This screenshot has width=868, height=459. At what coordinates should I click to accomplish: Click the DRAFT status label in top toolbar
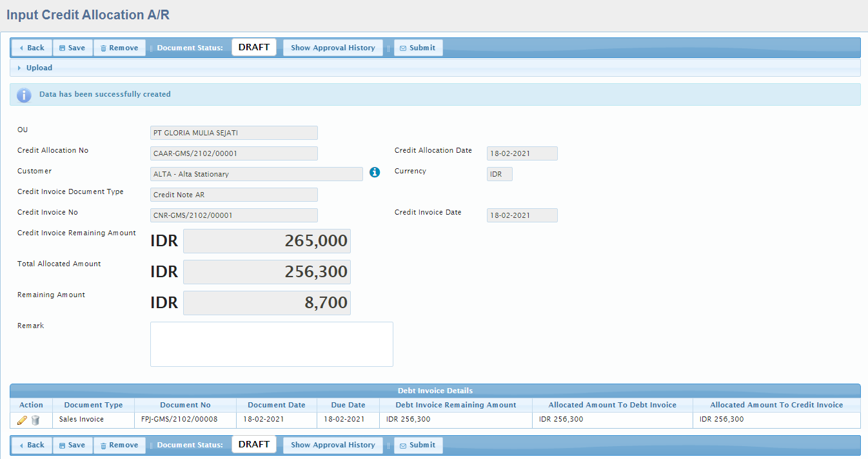tap(254, 47)
